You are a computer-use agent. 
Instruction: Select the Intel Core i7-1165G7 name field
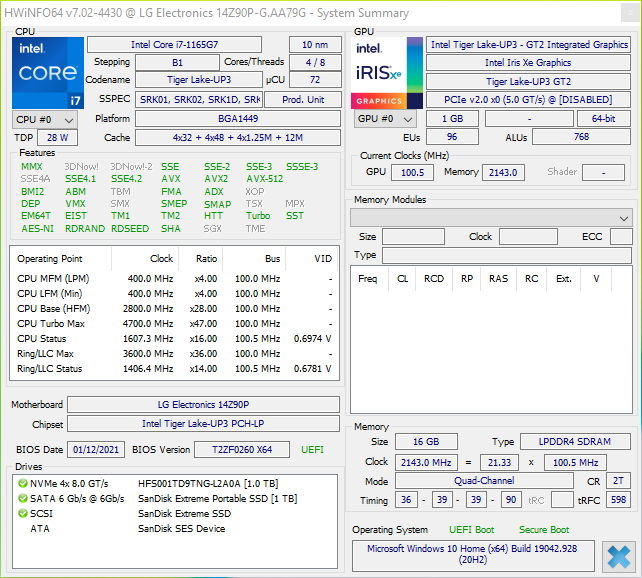[174, 45]
